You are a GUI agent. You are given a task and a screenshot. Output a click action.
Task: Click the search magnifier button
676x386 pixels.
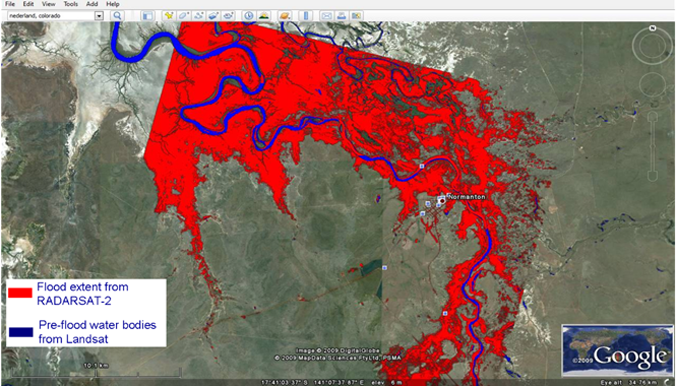point(117,16)
